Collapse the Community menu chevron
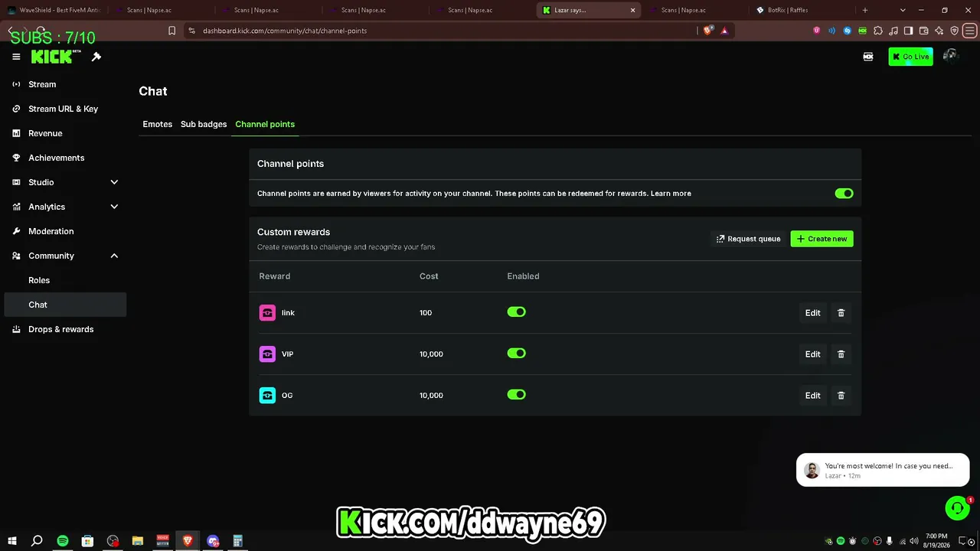This screenshot has height=551, width=980. [114, 256]
